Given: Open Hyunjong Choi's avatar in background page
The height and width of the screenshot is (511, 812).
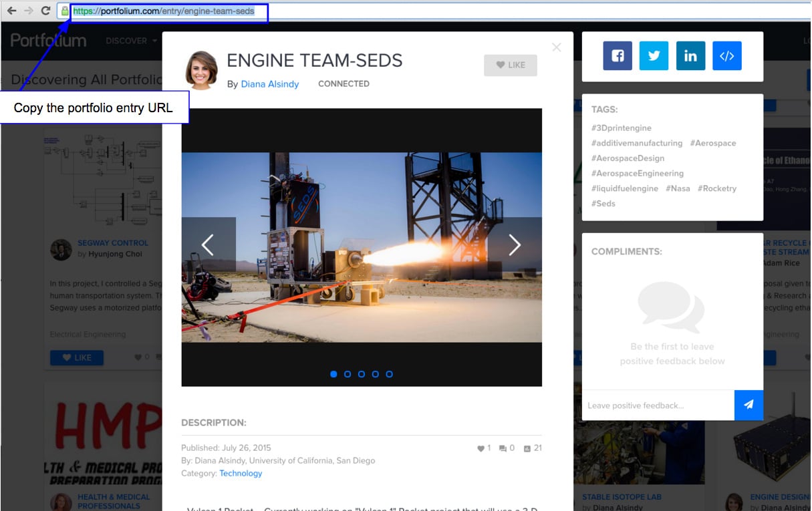Looking at the screenshot, I should [61, 249].
